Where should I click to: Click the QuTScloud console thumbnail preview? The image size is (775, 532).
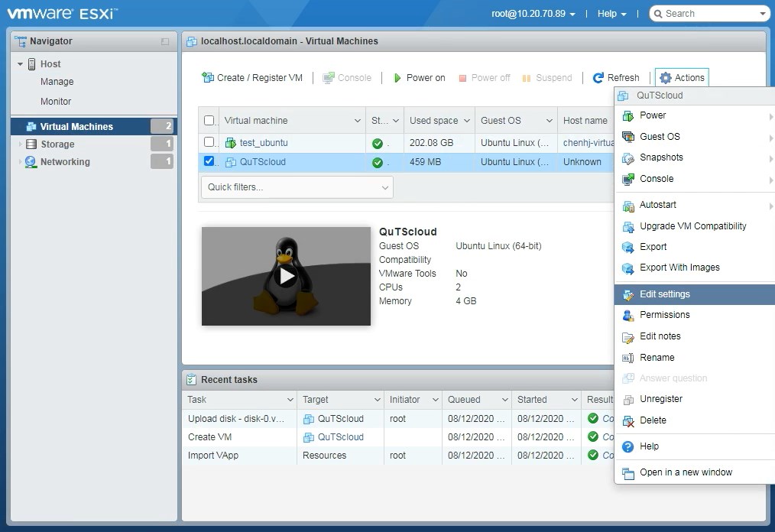click(x=286, y=277)
